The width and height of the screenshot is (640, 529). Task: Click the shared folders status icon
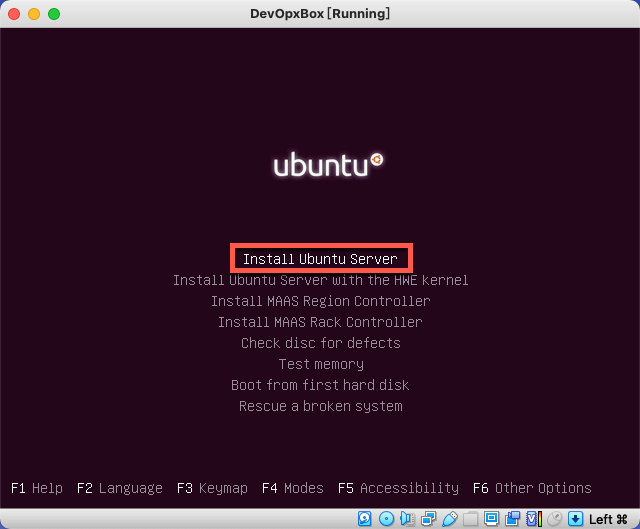click(x=470, y=519)
